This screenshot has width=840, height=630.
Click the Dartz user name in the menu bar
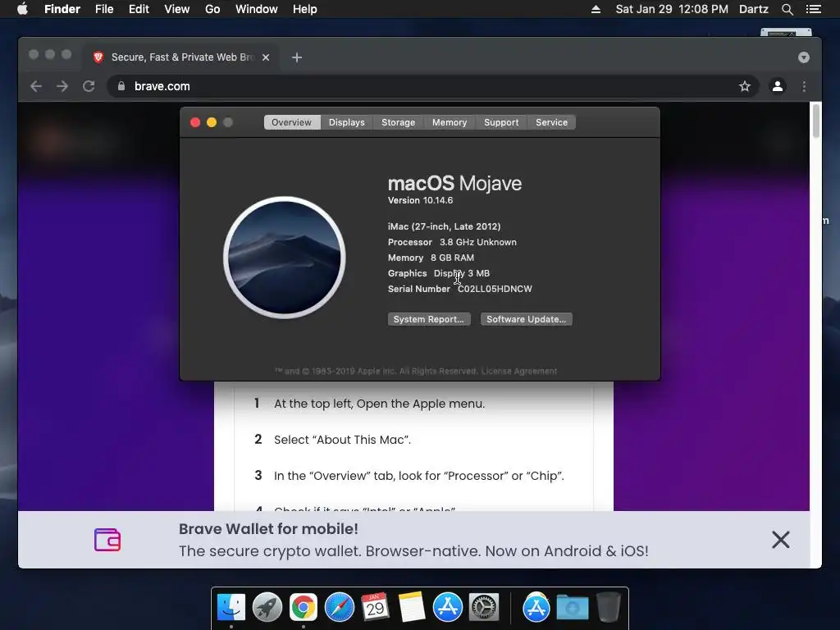(x=753, y=9)
